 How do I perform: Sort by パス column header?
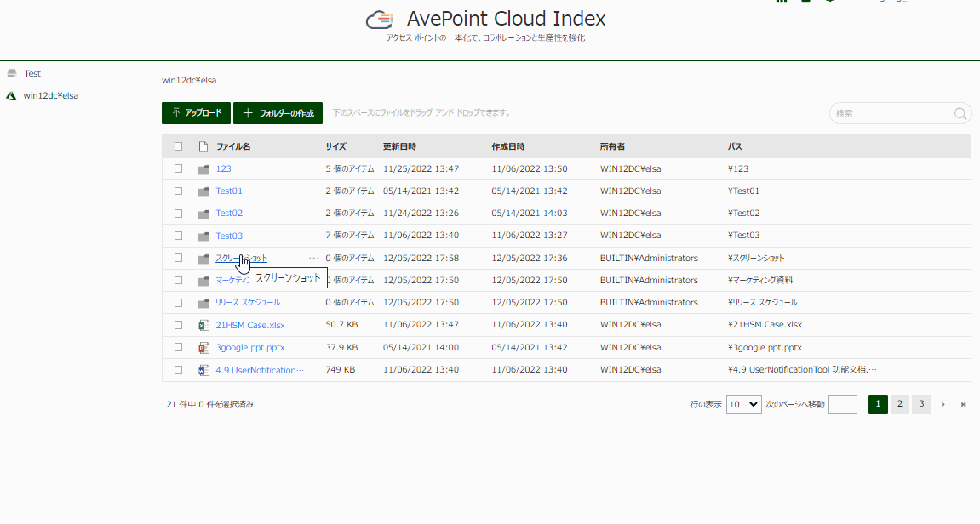tap(735, 147)
